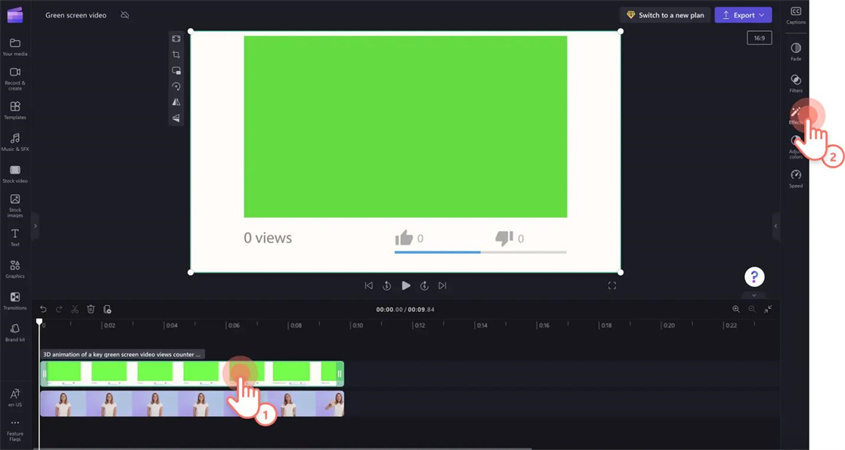Fit the timeline to screen
Viewport: 845px width, 450px height.
[768, 309]
